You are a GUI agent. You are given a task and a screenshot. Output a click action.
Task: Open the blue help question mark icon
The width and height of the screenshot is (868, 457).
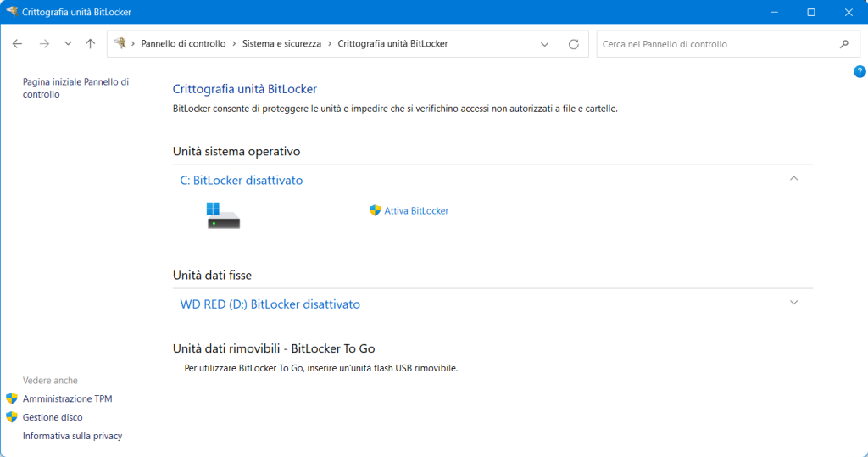(860, 72)
